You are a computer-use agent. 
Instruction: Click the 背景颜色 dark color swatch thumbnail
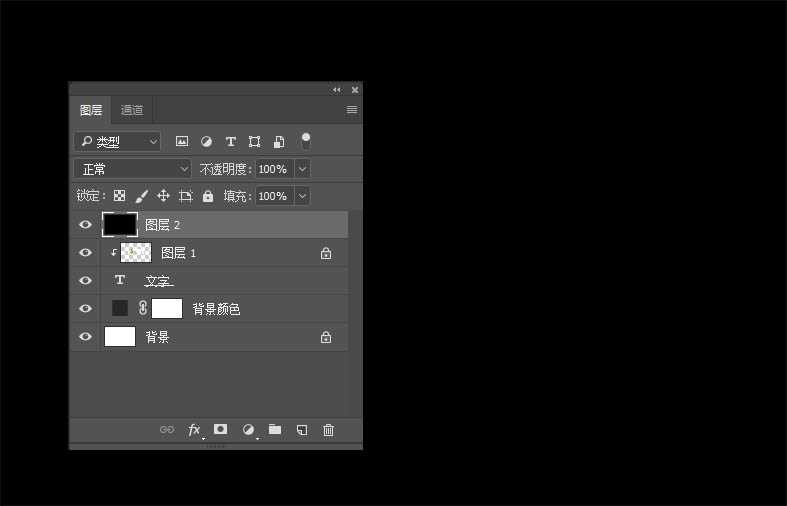coord(120,308)
